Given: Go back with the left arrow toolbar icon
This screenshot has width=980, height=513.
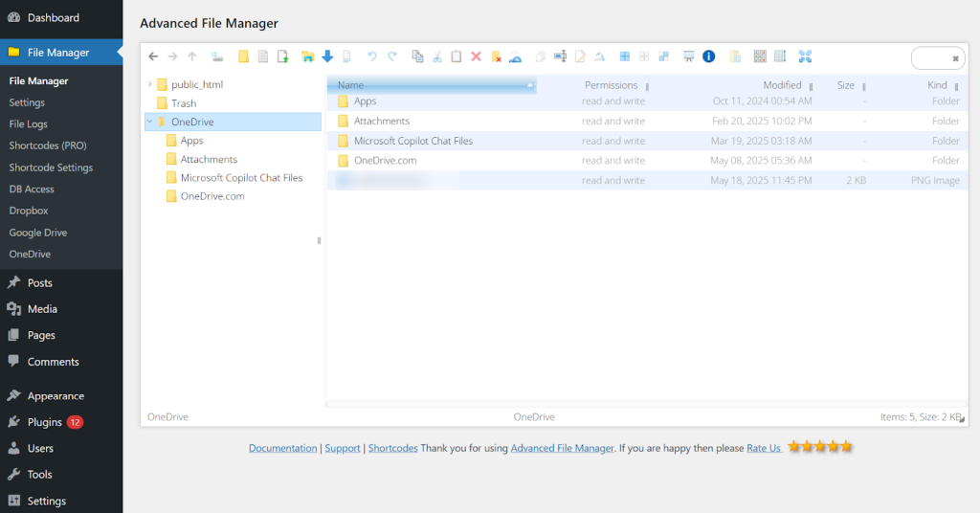Looking at the screenshot, I should [153, 56].
